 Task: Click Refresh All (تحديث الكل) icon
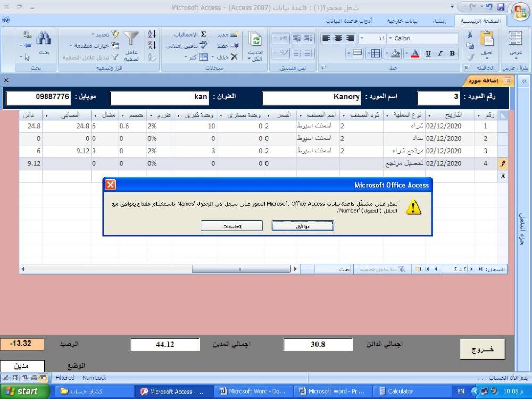[x=255, y=40]
